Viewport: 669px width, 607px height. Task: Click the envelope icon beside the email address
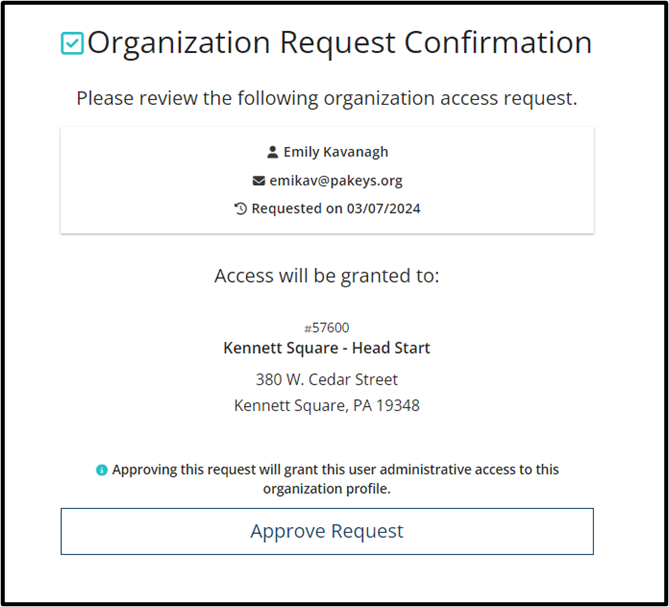[259, 181]
